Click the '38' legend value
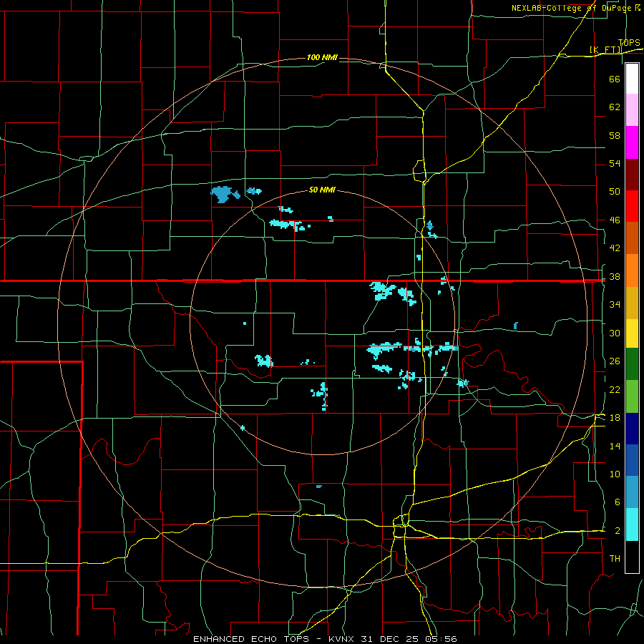644x644 pixels. click(615, 277)
